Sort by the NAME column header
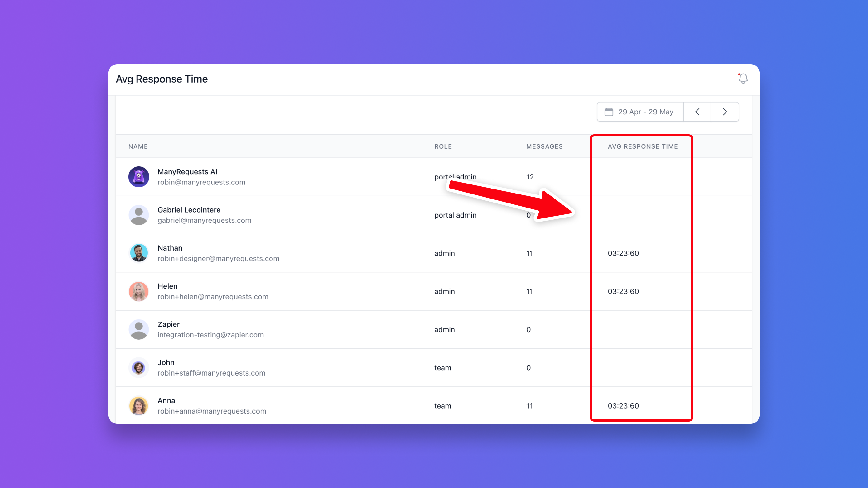Image resolution: width=868 pixels, height=488 pixels. point(138,146)
